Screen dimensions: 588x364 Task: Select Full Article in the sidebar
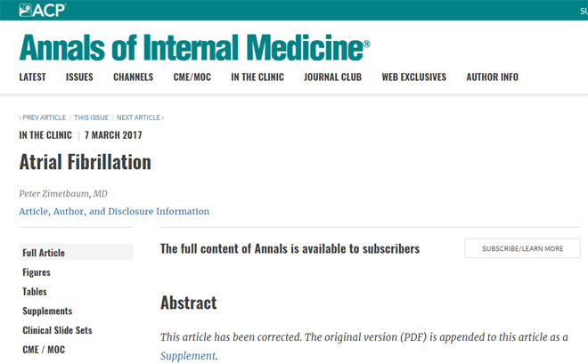coord(76,252)
